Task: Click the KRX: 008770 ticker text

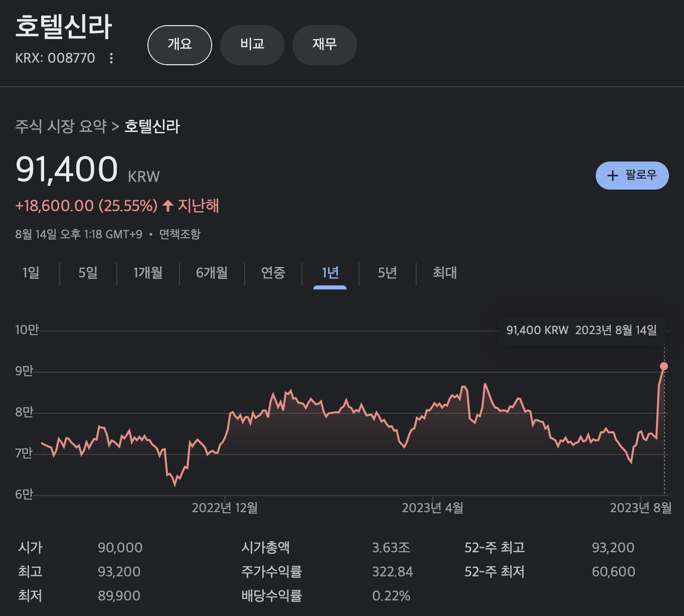Action: click(55, 58)
